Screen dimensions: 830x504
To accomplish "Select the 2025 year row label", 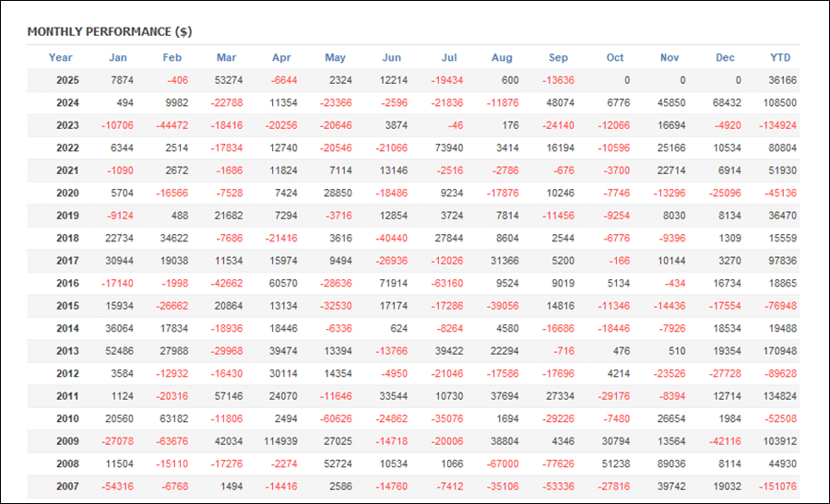I will coord(67,80).
